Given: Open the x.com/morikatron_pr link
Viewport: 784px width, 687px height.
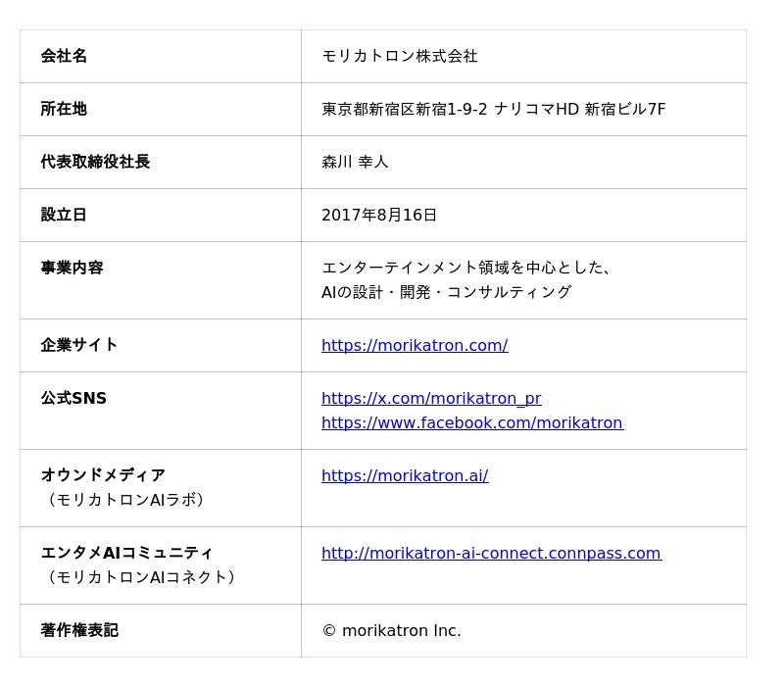Looking at the screenshot, I should (431, 398).
